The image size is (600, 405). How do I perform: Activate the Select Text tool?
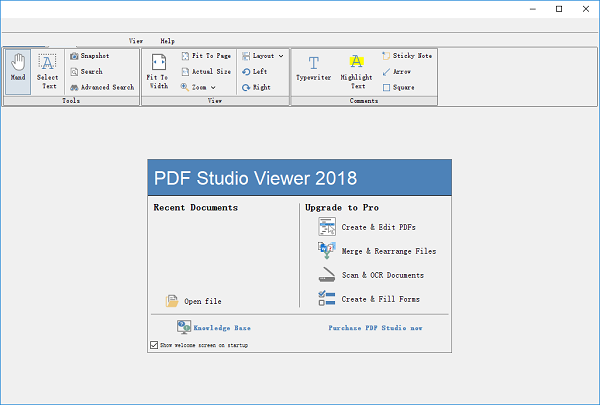pyautogui.click(x=47, y=72)
